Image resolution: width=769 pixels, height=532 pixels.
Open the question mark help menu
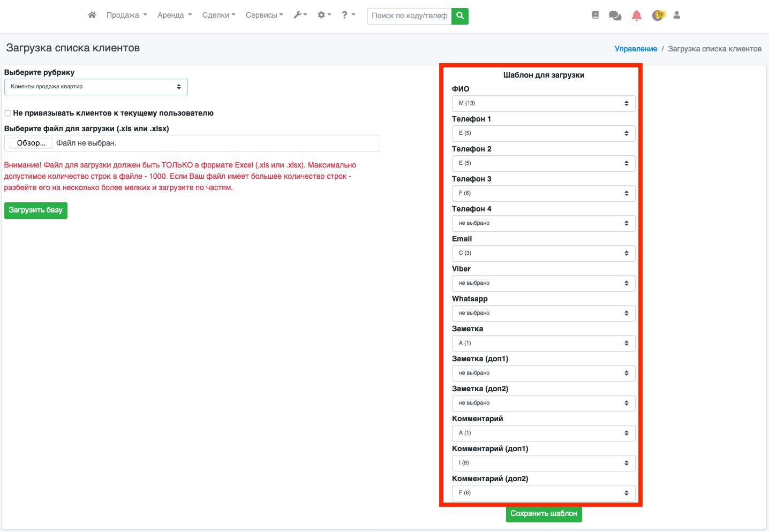point(348,15)
